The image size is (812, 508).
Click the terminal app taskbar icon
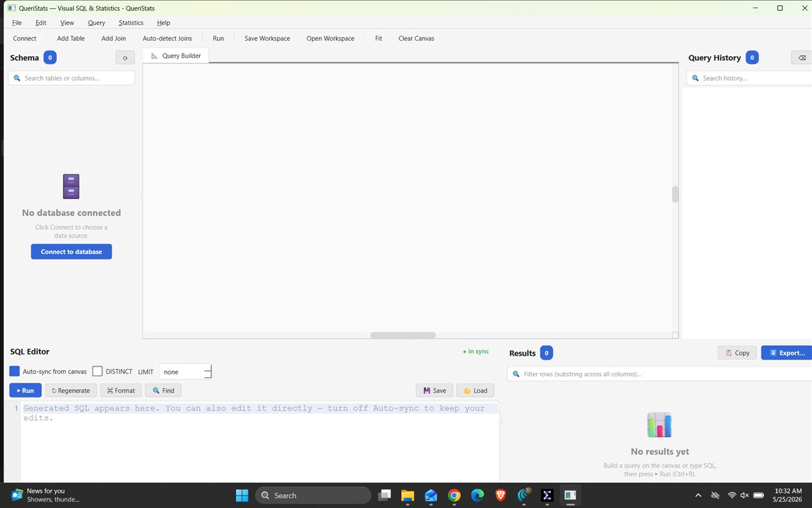[547, 495]
